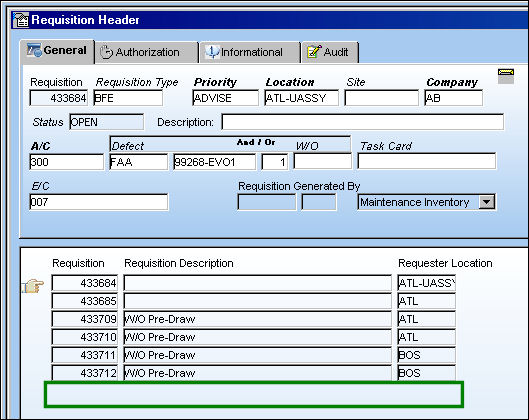Screen dimensions: 529x420
Task: Click the Priority field showing ADVISE
Action: point(226,98)
